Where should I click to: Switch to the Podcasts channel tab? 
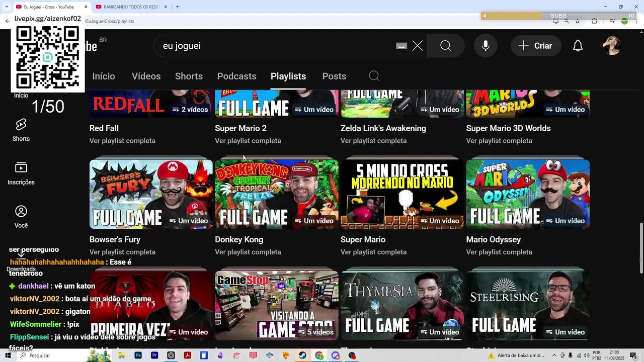(236, 76)
